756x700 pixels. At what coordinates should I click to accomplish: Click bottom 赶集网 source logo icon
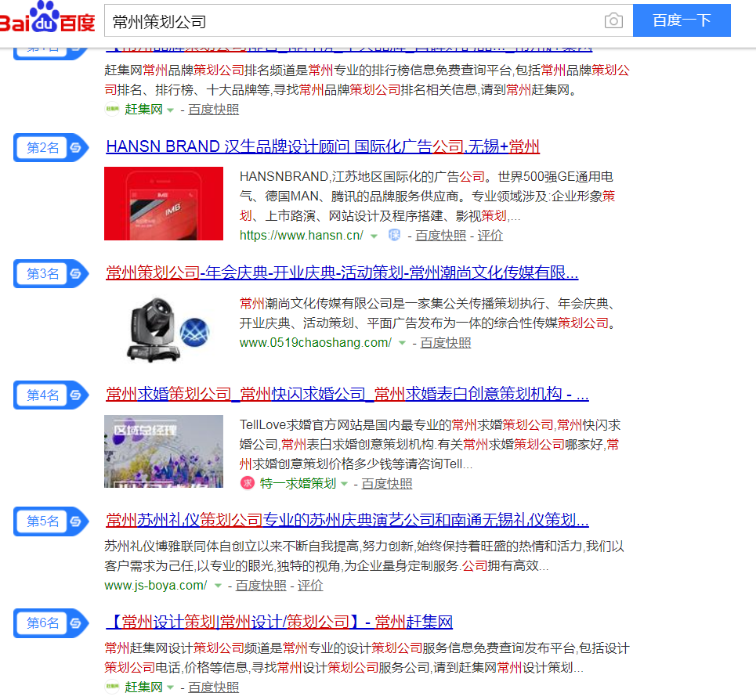(112, 687)
